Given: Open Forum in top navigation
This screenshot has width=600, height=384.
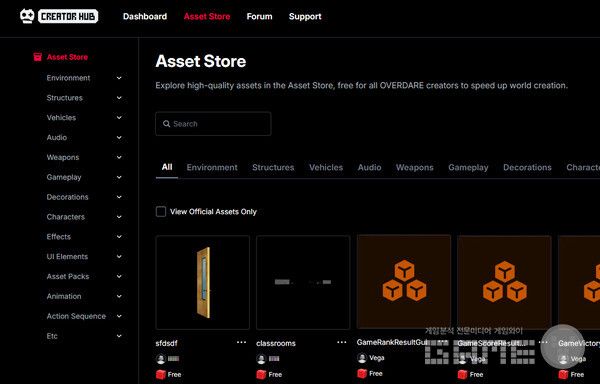Looking at the screenshot, I should [259, 16].
